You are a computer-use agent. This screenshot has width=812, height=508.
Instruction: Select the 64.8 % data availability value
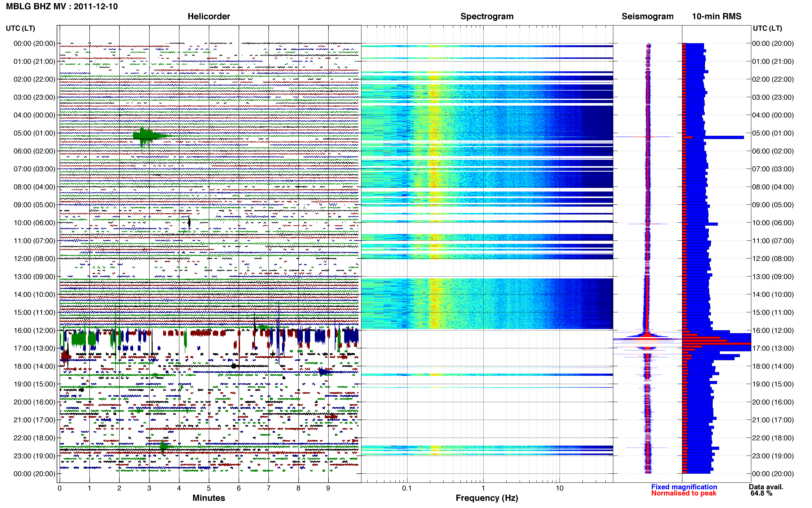[761, 493]
